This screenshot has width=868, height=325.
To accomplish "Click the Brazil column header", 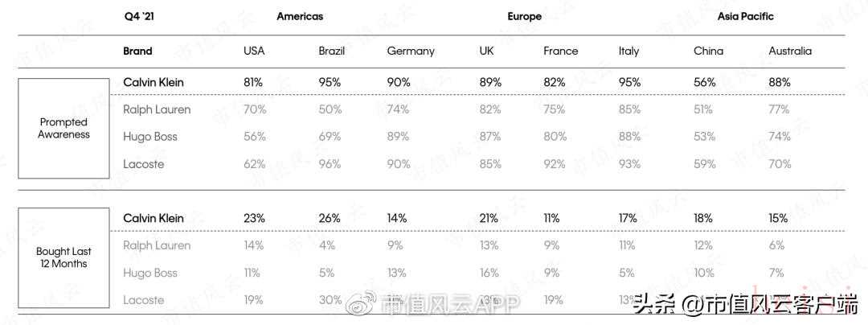I will tap(331, 51).
